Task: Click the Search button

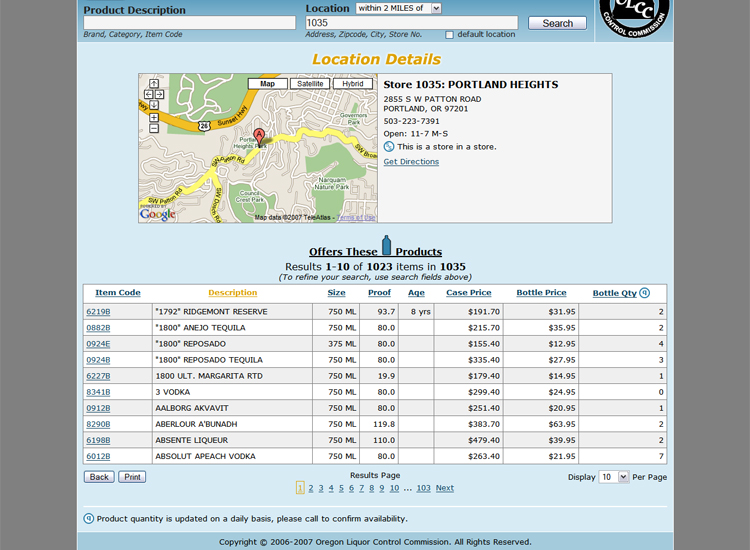Action: (x=557, y=23)
